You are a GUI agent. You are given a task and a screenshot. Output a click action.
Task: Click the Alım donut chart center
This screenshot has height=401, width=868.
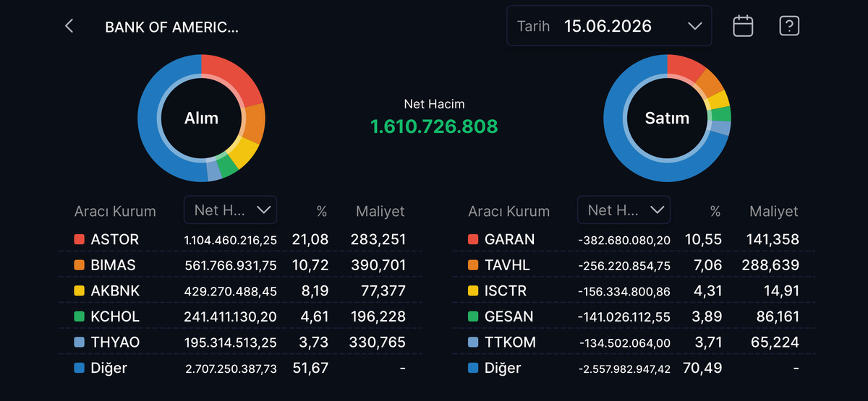click(x=201, y=118)
